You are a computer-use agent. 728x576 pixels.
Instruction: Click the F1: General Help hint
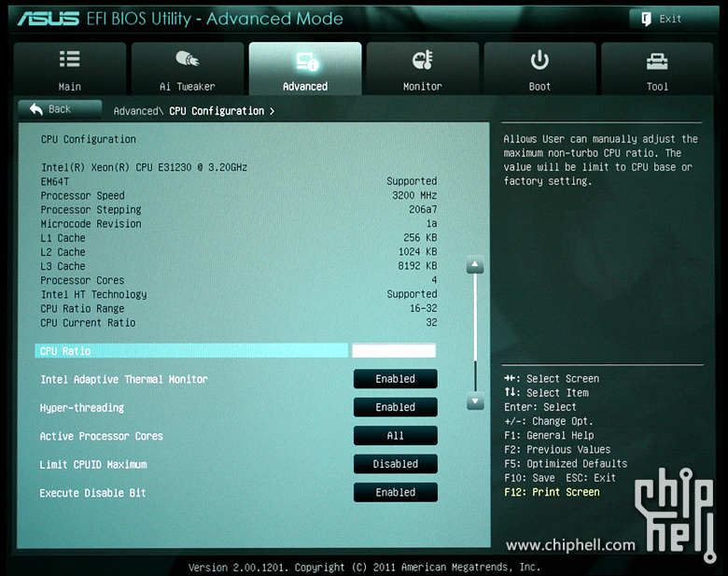549,435
